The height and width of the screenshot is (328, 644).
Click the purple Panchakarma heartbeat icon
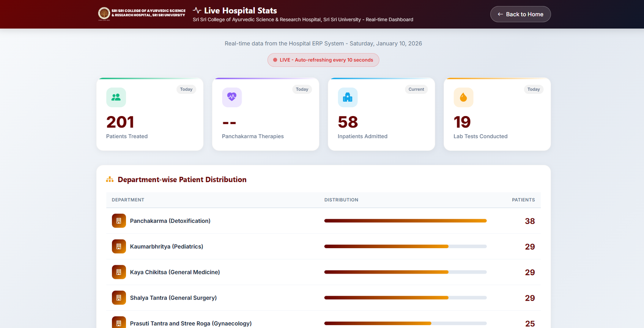tap(232, 97)
